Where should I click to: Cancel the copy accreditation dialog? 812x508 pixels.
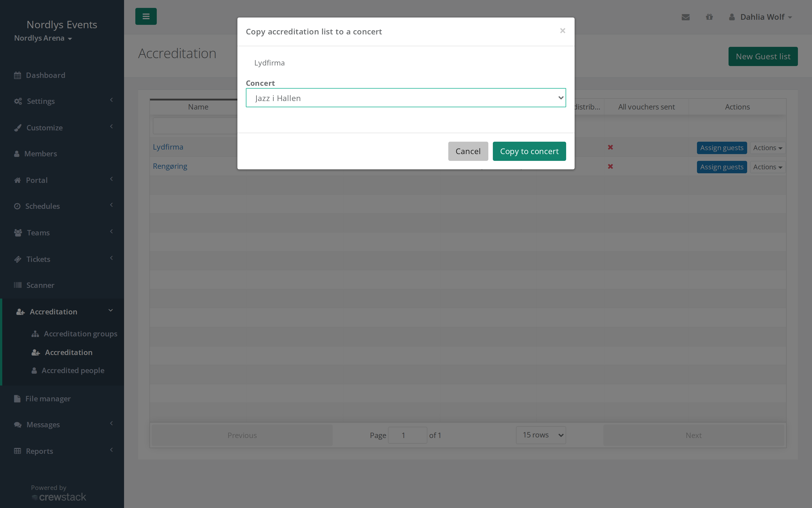click(x=468, y=151)
